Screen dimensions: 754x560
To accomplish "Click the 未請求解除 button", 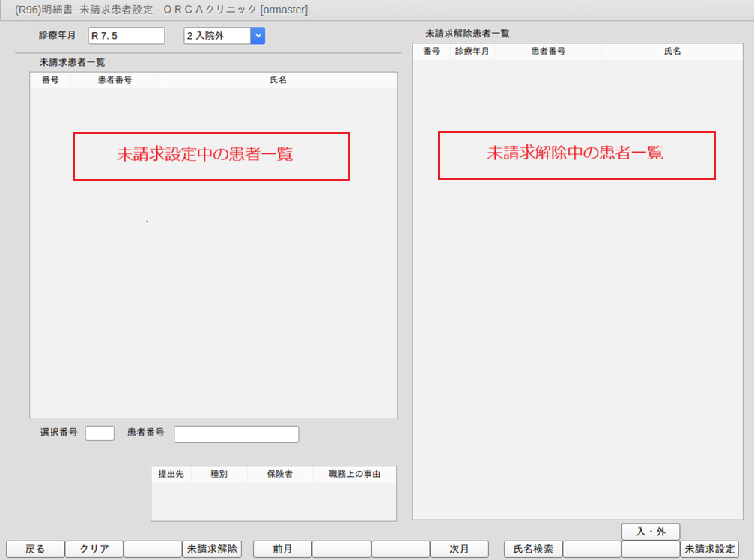I will coord(212,549).
